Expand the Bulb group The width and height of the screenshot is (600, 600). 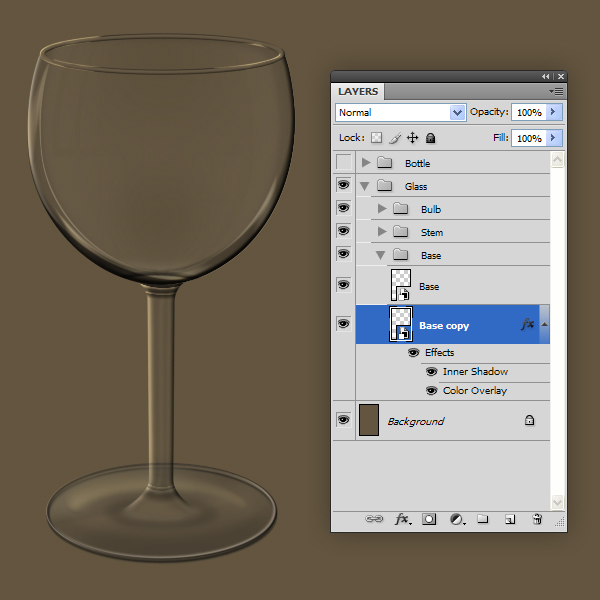[382, 209]
